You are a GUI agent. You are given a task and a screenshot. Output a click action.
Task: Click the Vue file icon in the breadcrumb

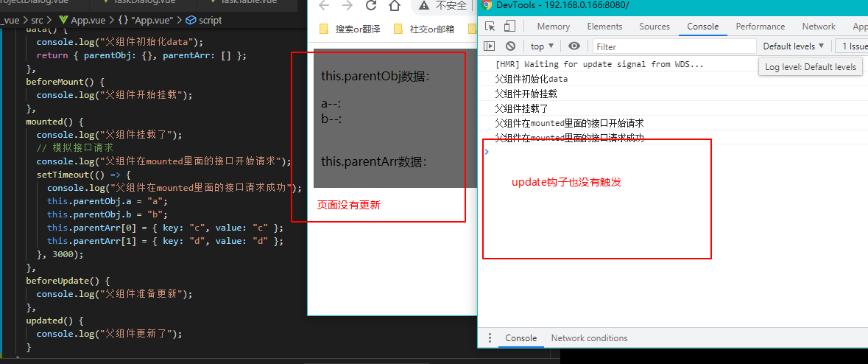click(63, 20)
